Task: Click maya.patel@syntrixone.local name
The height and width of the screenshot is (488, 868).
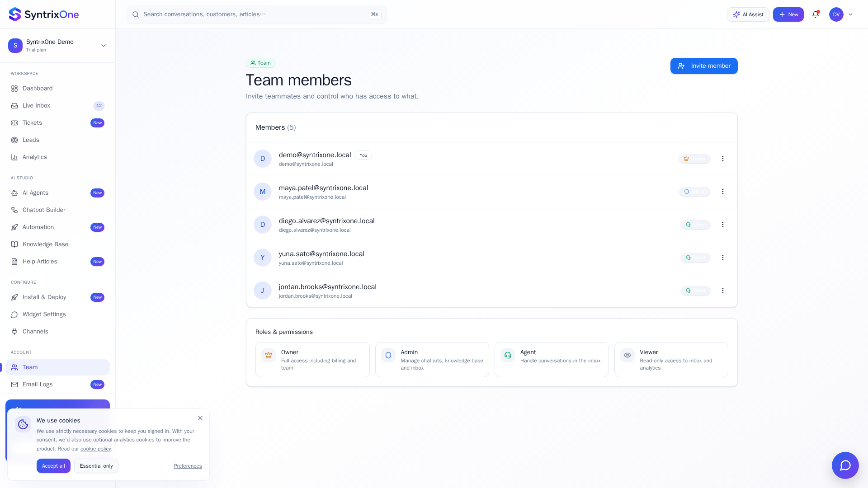Action: (x=323, y=188)
